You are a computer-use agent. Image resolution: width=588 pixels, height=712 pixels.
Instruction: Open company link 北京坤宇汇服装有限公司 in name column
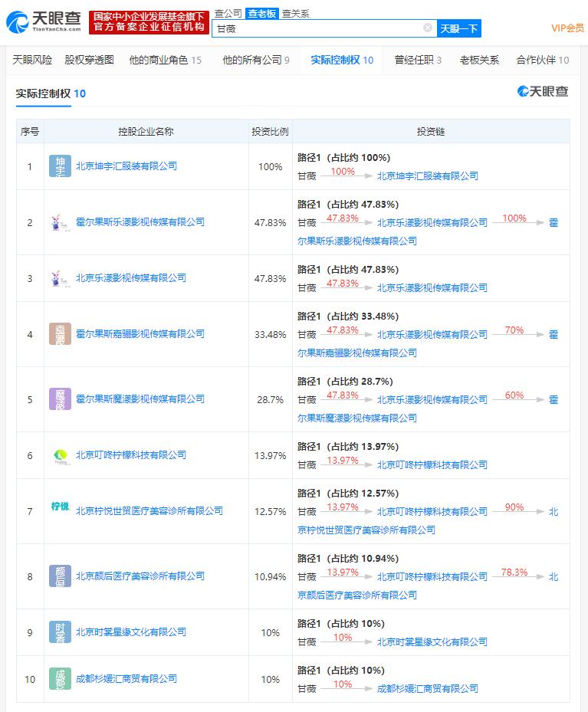[126, 166]
